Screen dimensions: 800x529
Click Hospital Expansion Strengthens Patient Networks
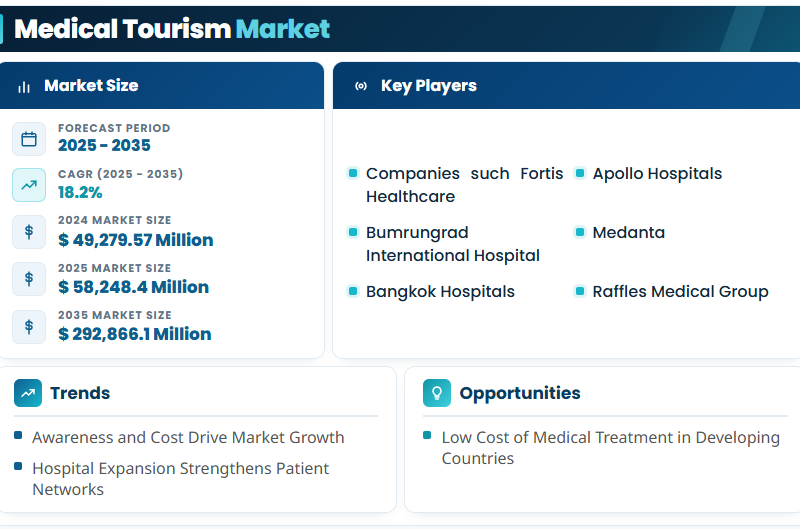[x=181, y=478]
